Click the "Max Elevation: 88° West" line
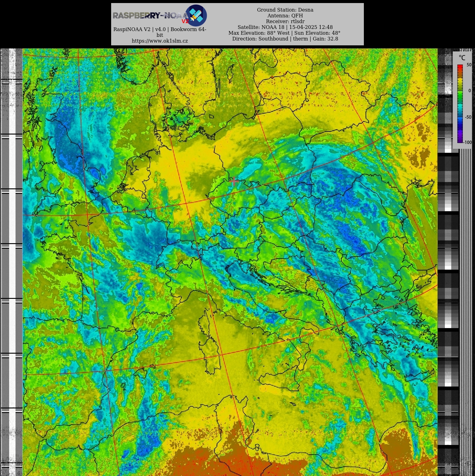 pos(284,33)
